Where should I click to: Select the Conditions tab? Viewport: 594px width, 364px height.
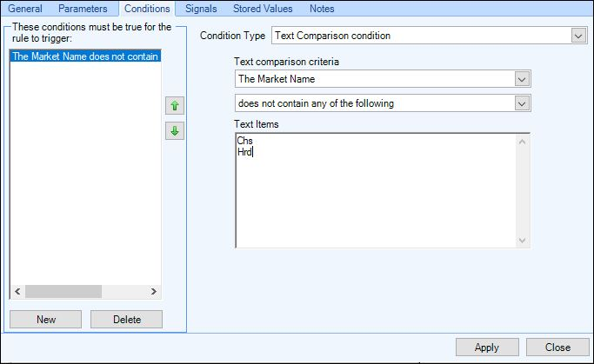point(147,9)
